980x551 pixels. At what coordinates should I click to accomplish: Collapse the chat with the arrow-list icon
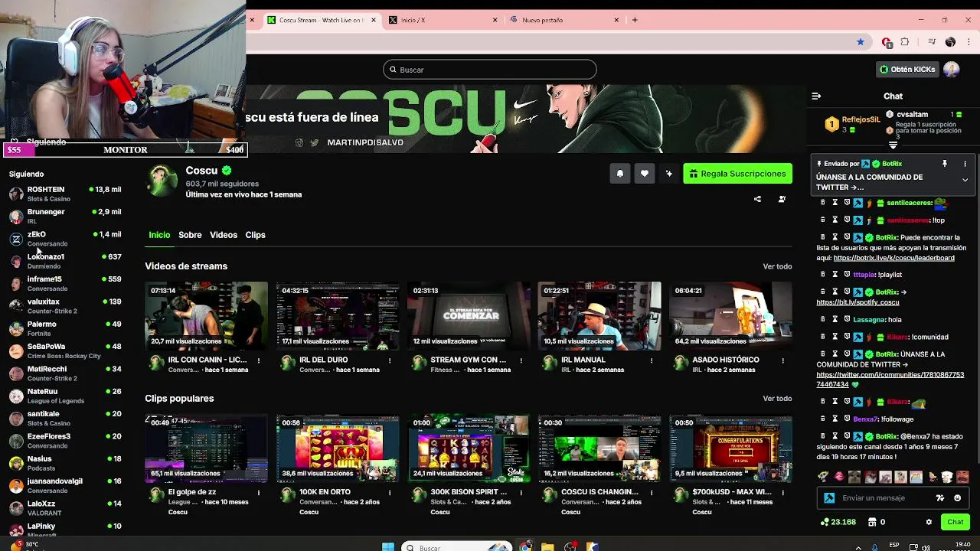[x=816, y=96]
